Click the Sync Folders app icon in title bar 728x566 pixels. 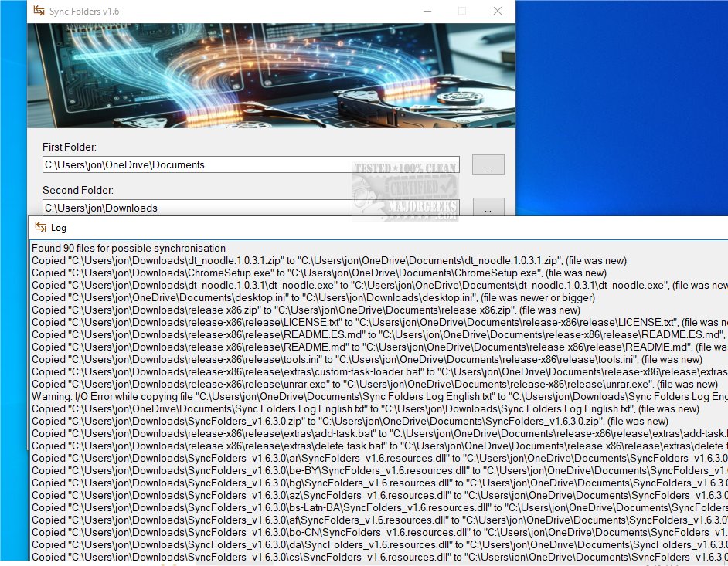[x=39, y=11]
